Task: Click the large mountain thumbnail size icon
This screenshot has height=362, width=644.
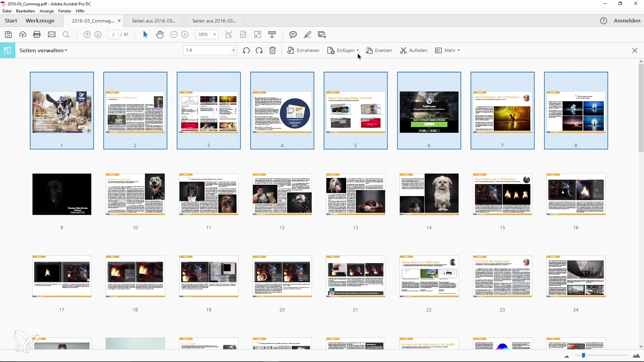Action: coord(636,356)
